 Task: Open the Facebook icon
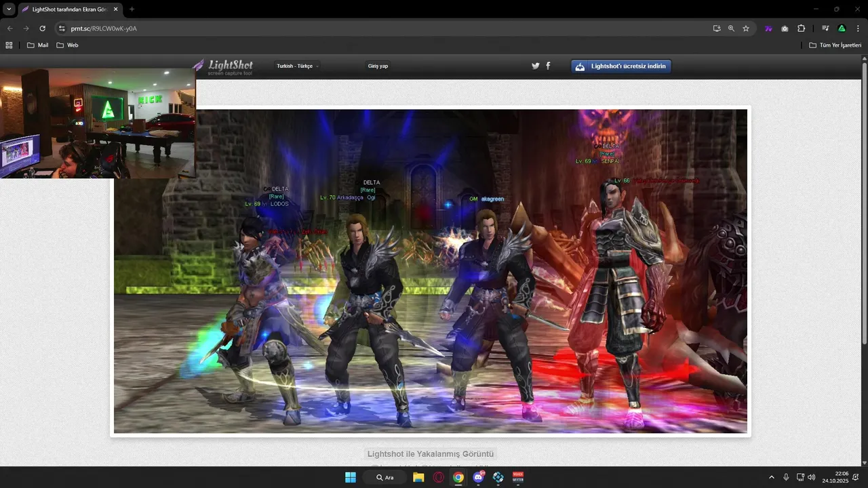548,66
